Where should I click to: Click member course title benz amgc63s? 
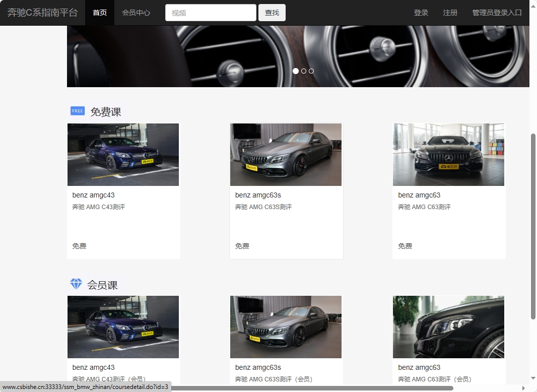pos(258,367)
